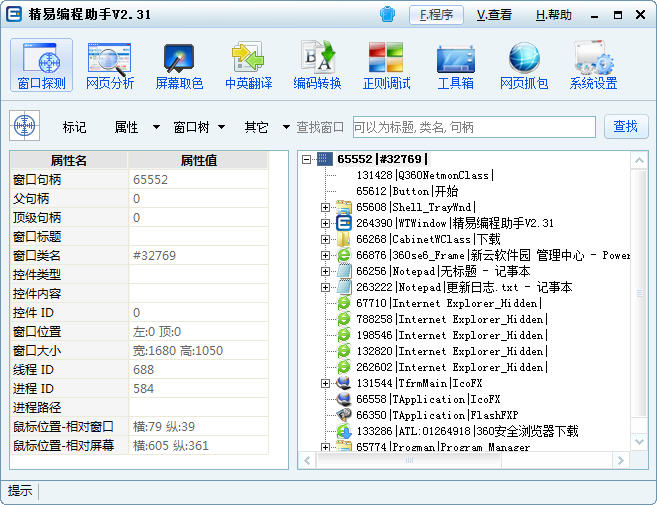This screenshot has width=657, height=505.
Task: Expand the 263222 Notepad node
Action: [325, 287]
